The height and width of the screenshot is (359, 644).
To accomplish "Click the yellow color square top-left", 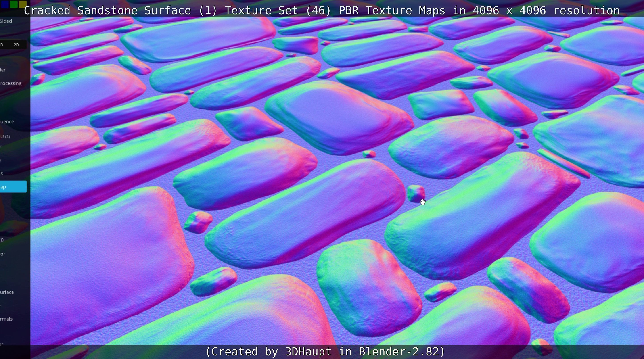I will point(23,4).
